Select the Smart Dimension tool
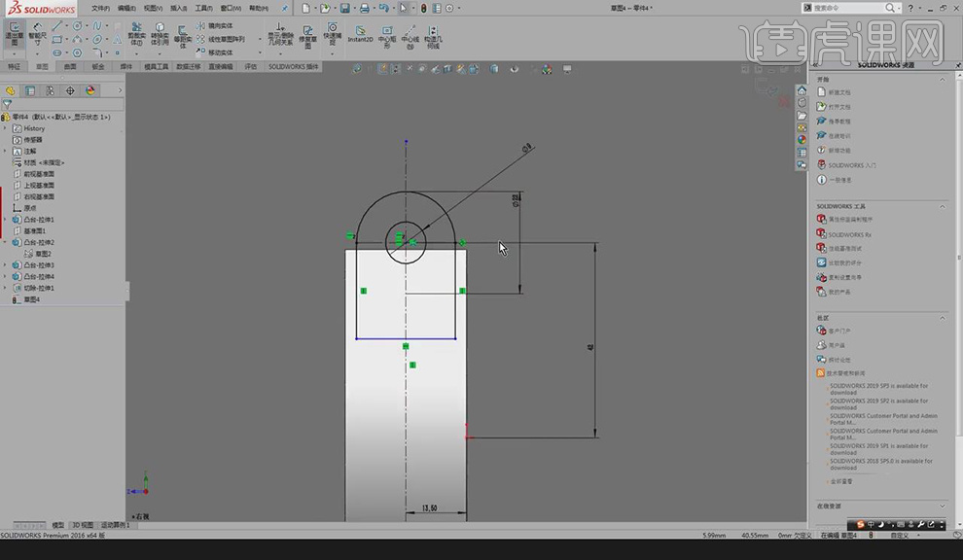This screenshot has height=560, width=963. tap(36, 33)
